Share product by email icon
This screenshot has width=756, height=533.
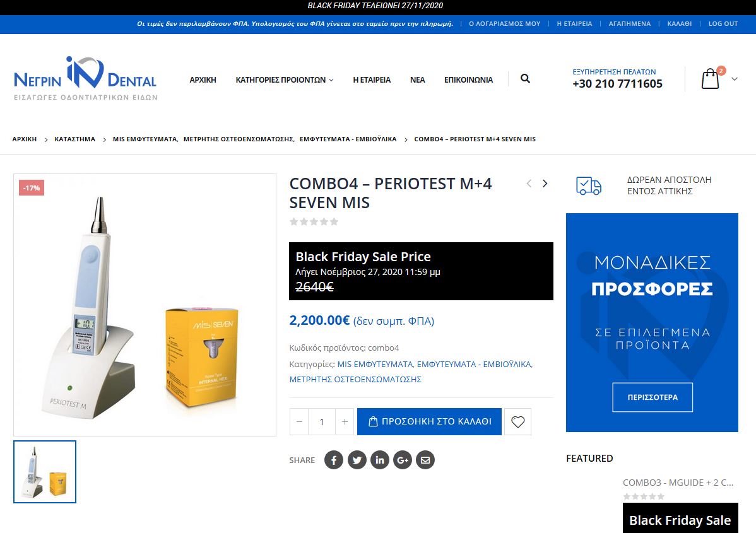(x=425, y=460)
